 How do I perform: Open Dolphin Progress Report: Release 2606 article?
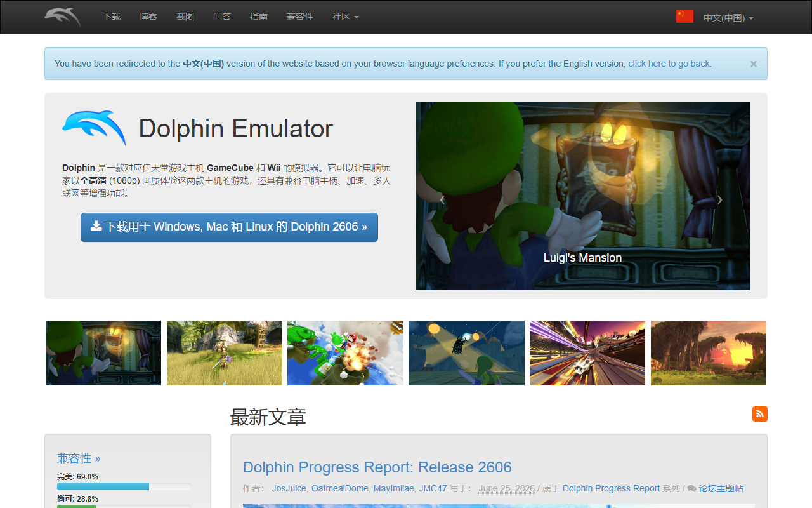(x=377, y=467)
